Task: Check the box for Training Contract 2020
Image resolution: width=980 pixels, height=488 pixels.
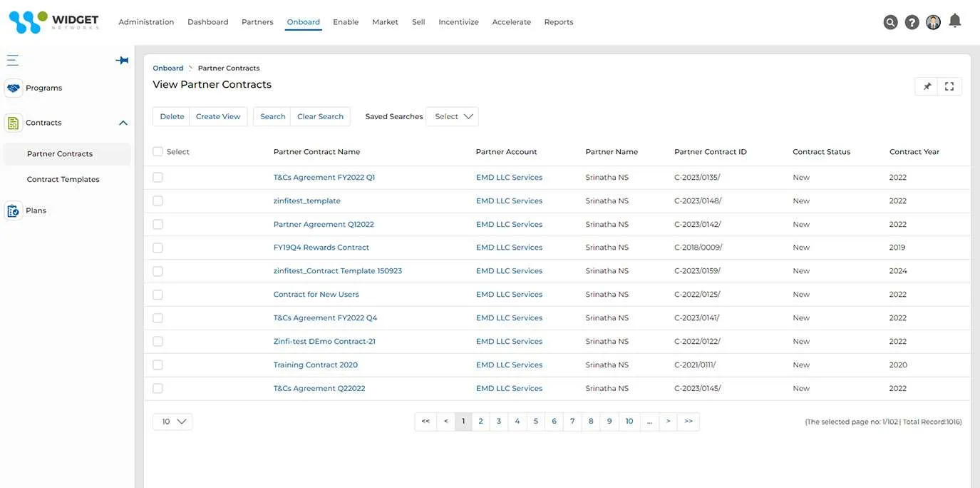Action: (x=158, y=365)
